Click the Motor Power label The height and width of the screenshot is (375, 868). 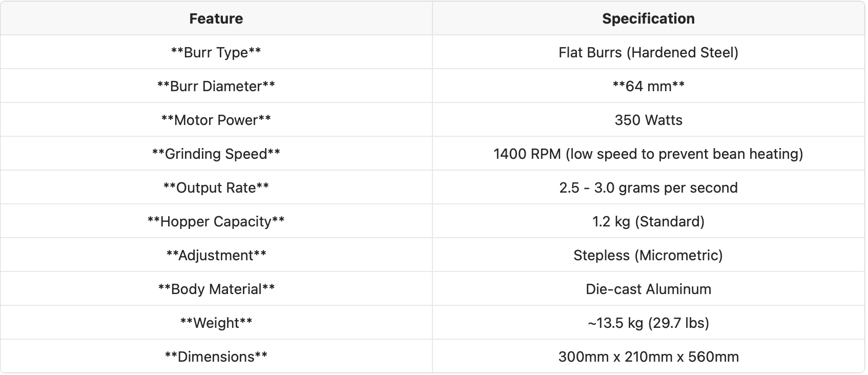[x=216, y=120]
